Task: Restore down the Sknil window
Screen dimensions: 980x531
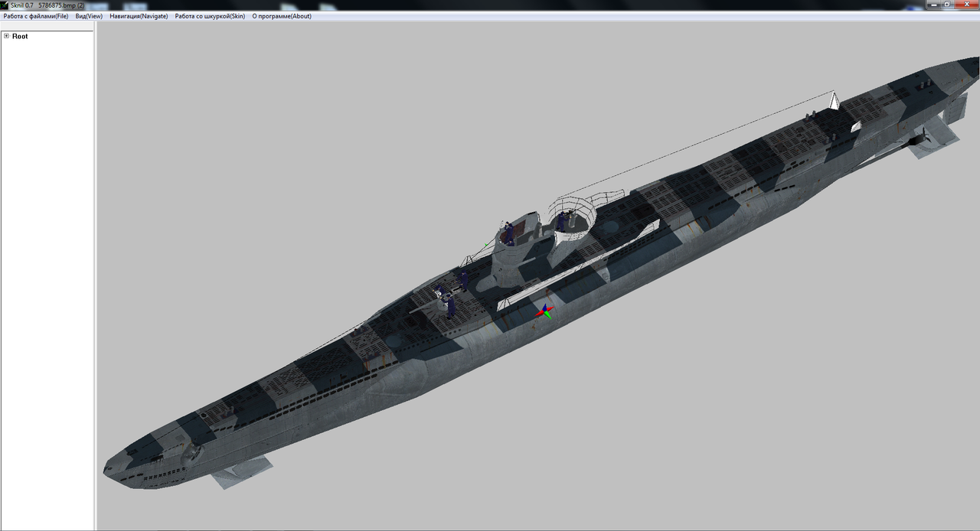Action: (947, 5)
